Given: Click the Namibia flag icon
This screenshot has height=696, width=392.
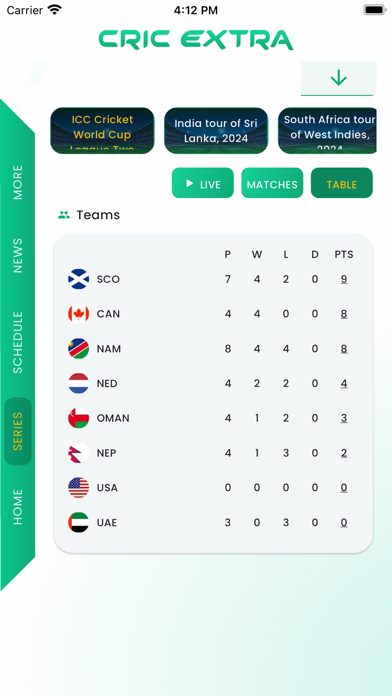Looking at the screenshot, I should [x=79, y=348].
